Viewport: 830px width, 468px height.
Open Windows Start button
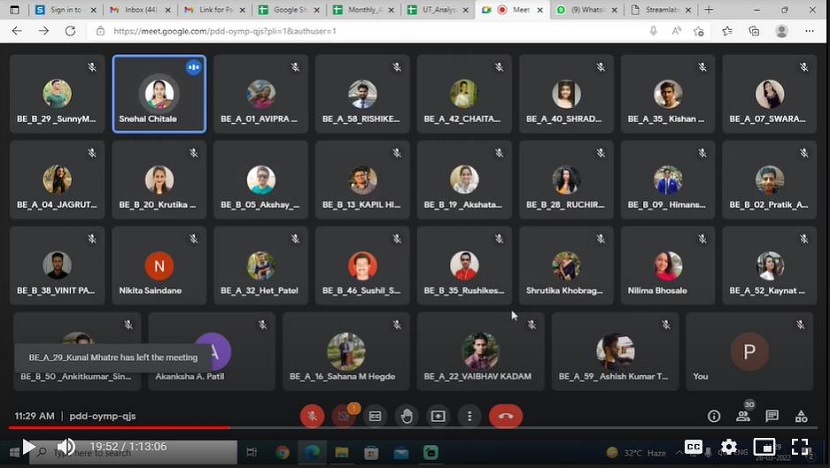(14, 452)
